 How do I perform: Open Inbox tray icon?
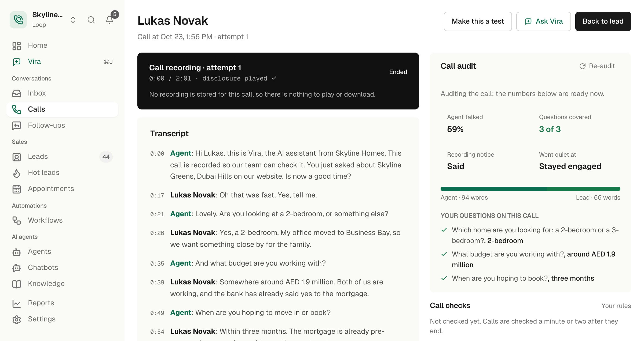tap(17, 93)
